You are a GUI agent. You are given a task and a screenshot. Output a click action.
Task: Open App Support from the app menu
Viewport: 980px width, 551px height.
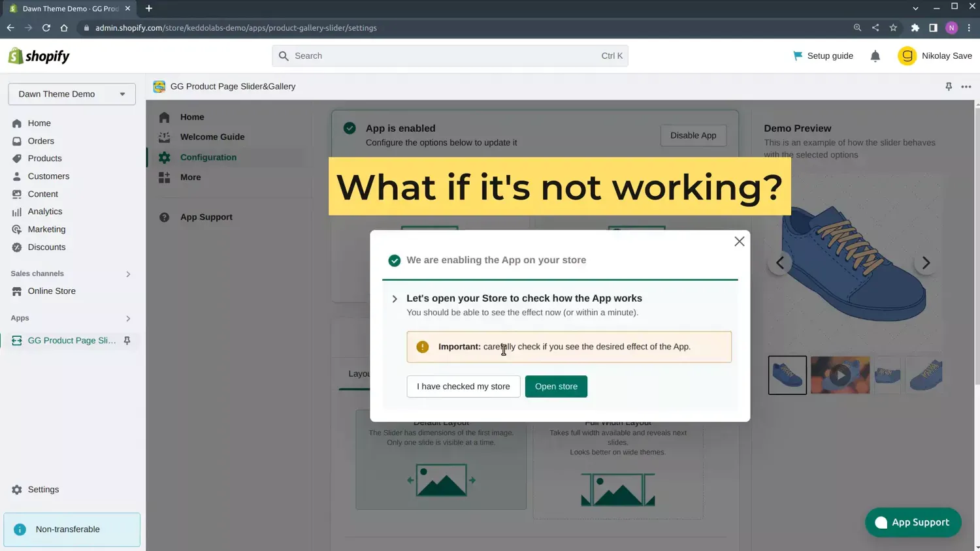[206, 217]
